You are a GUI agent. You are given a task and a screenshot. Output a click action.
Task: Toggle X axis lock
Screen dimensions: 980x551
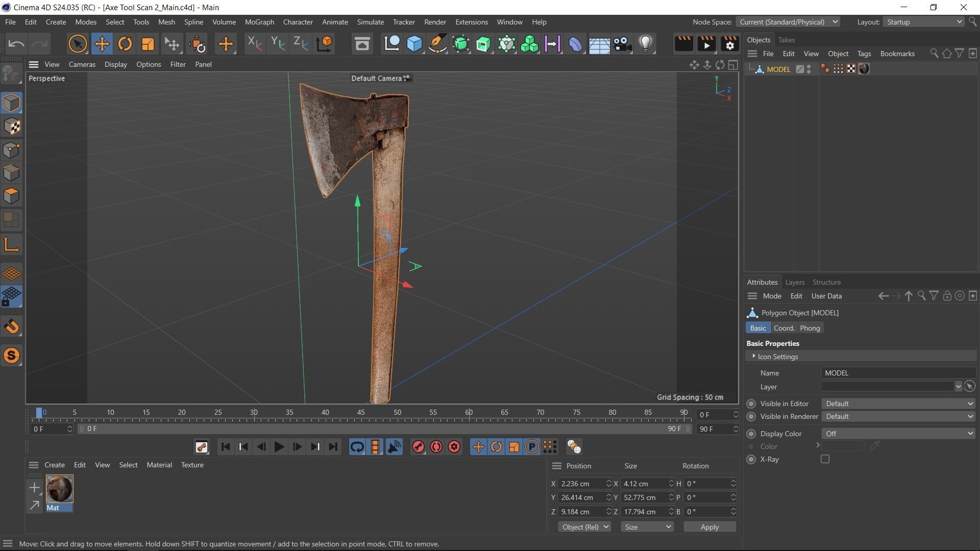tap(254, 44)
